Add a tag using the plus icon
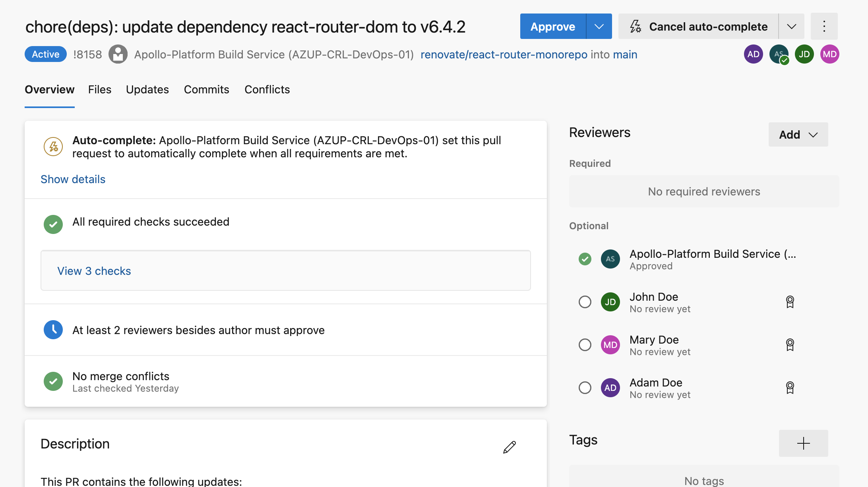 pos(803,443)
